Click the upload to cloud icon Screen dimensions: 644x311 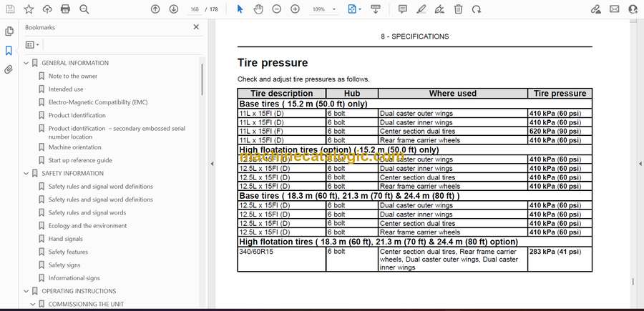point(47,9)
